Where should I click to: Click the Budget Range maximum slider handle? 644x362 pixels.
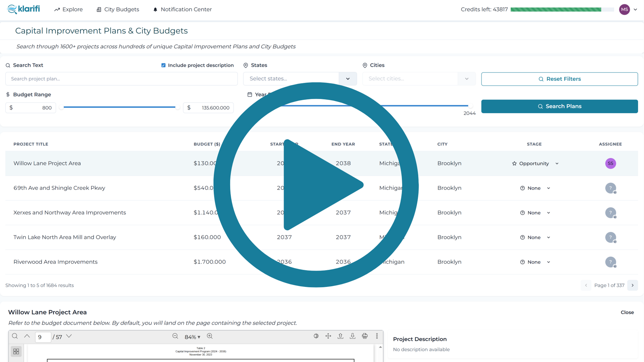(177, 107)
